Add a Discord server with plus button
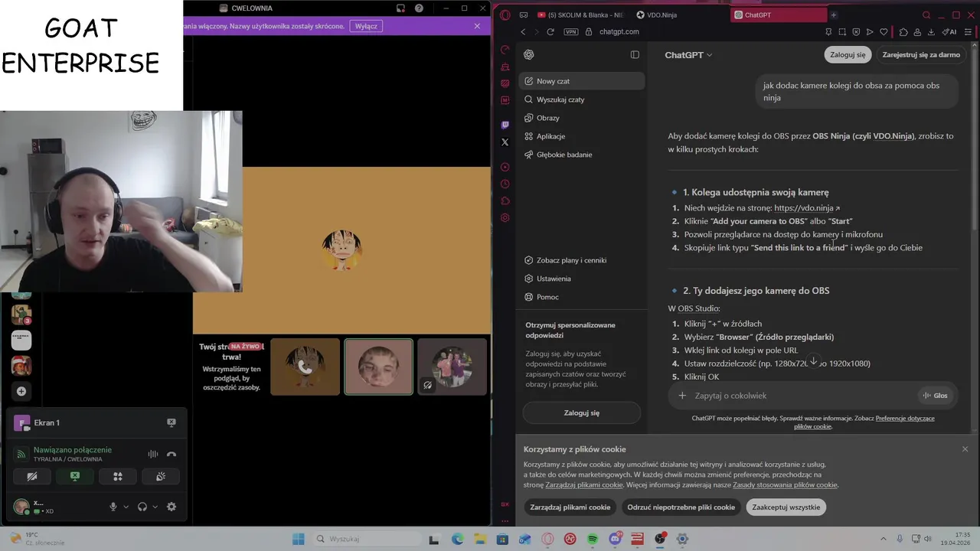The image size is (980, 551). tap(21, 391)
